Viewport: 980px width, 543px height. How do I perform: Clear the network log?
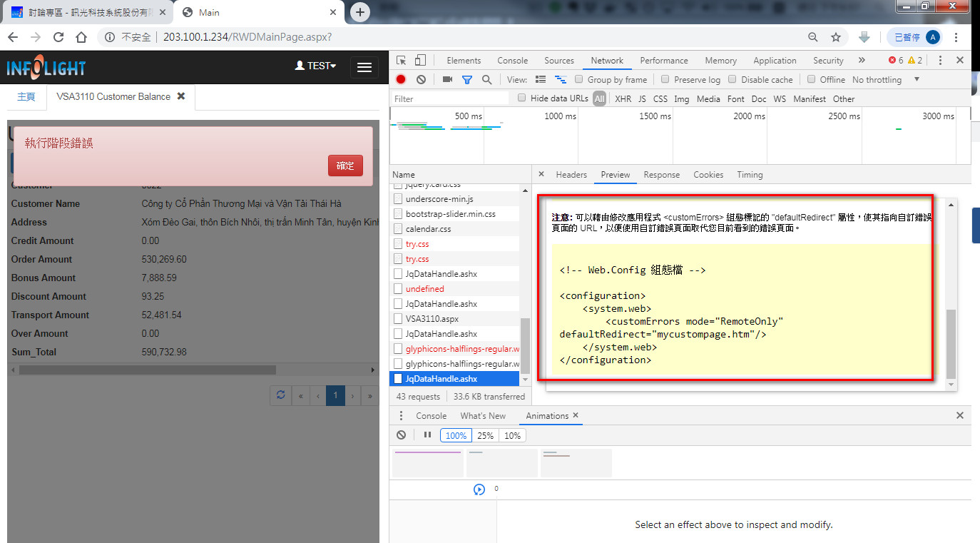(421, 80)
